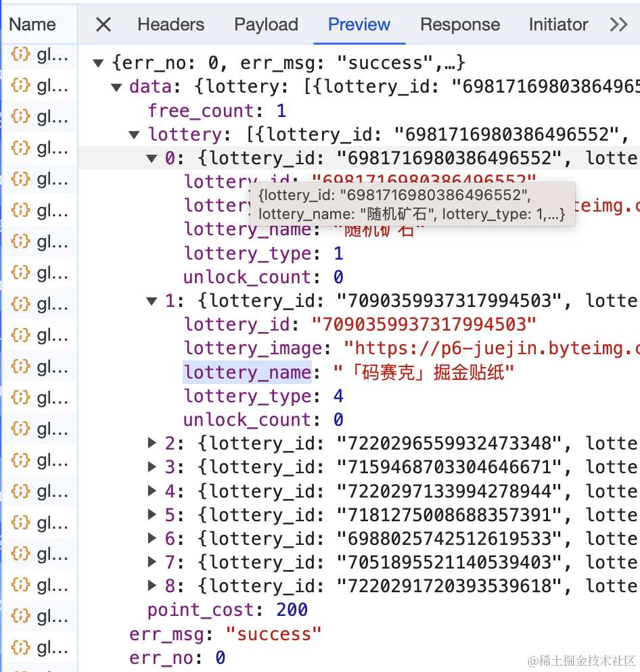Image resolution: width=640 pixels, height=672 pixels.
Task: Select the highlighted lottery_name key in item 1
Action: click(x=248, y=373)
